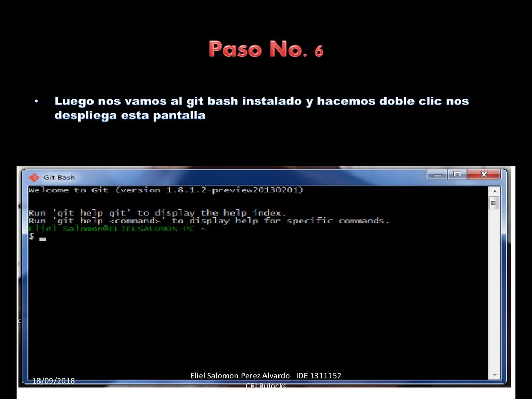Click the 'Eliel Salomon Perez Alvardo IDE 1311152' footer
The width and height of the screenshot is (532, 399).
[x=265, y=376]
